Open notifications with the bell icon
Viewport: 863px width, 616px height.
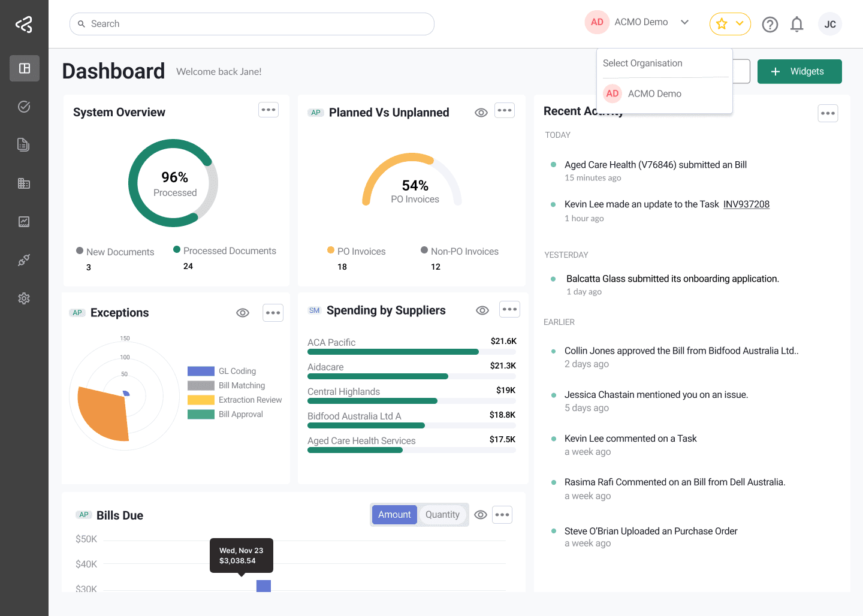click(797, 24)
